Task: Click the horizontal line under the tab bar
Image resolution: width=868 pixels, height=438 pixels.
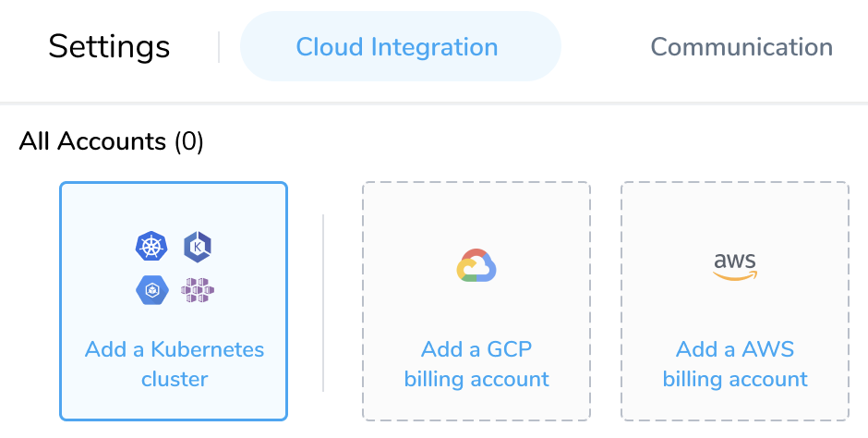Action: [x=434, y=103]
